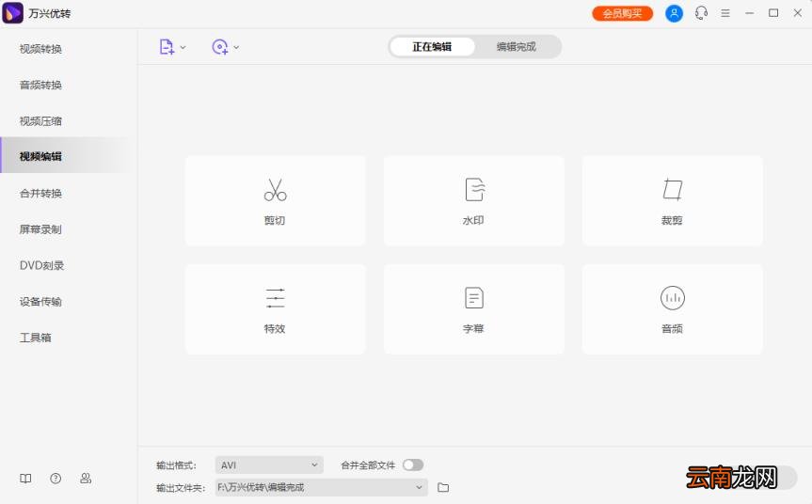Switch to the 正在编辑 tab

coord(432,47)
